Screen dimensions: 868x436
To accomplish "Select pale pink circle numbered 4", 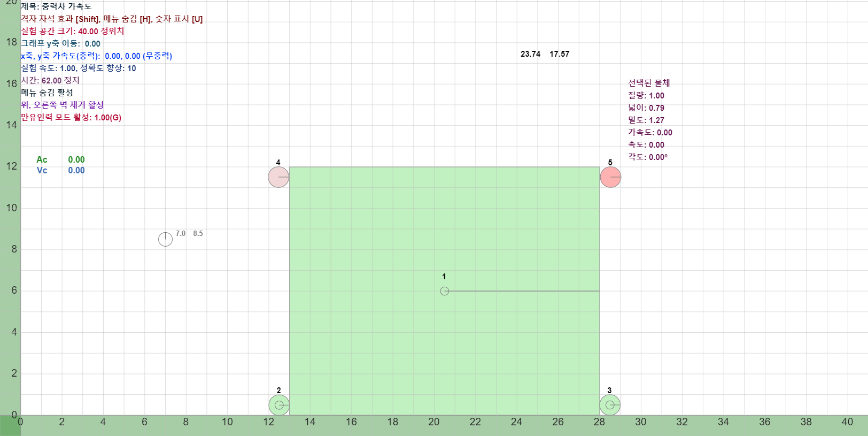I will [278, 177].
